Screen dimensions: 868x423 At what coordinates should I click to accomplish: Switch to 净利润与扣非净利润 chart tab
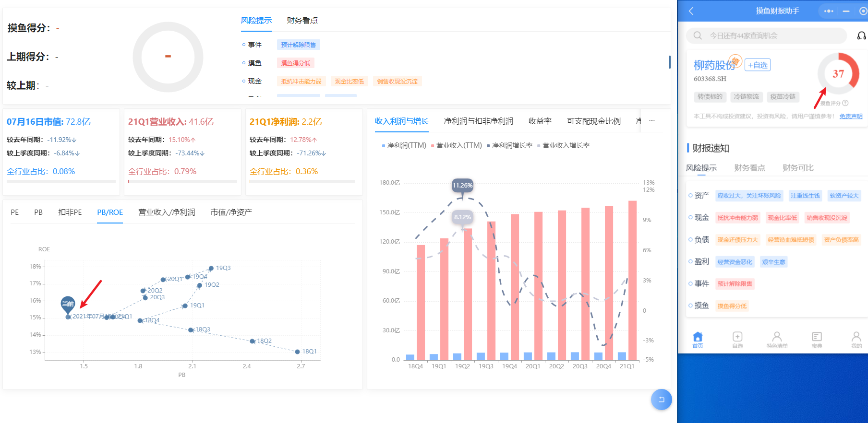point(478,121)
